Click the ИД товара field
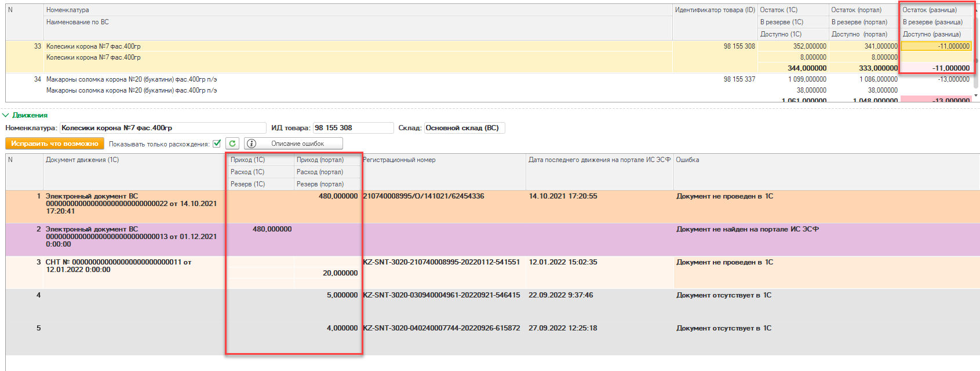This screenshot has height=371, width=980. [352, 128]
